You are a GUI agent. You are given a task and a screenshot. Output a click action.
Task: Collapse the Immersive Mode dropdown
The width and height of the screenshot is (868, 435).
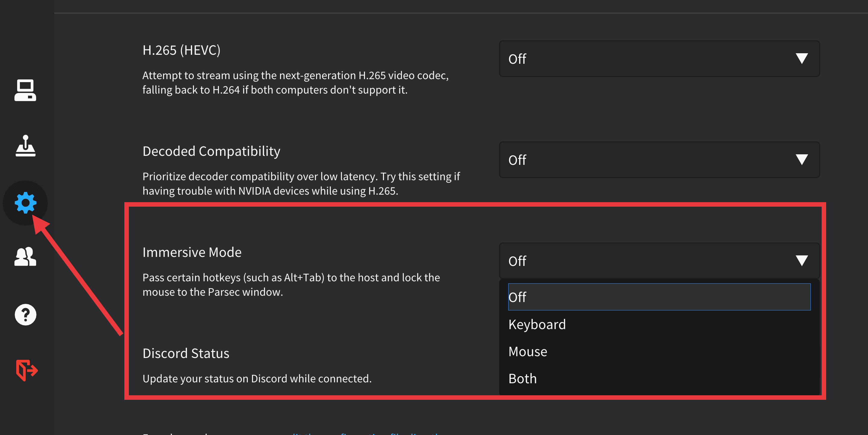(x=659, y=261)
